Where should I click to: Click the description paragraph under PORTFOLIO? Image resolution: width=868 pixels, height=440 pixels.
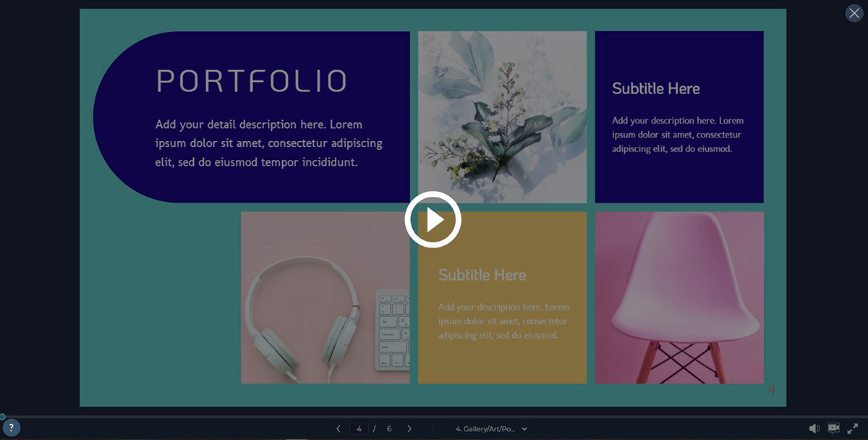click(268, 143)
